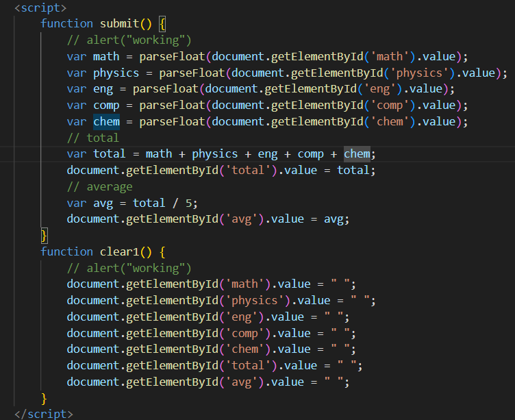Click 'total' string inside clear1 function
This screenshot has height=420, width=515.
[x=248, y=365]
